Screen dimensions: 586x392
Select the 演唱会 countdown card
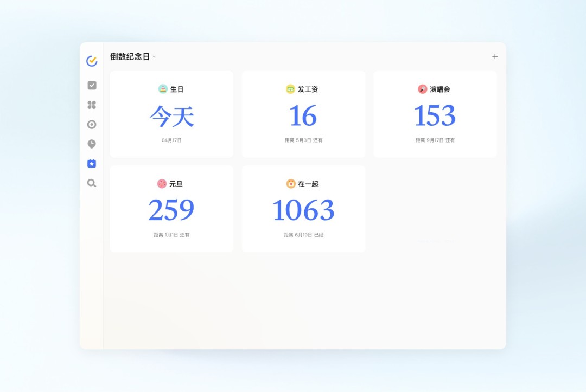click(x=435, y=114)
